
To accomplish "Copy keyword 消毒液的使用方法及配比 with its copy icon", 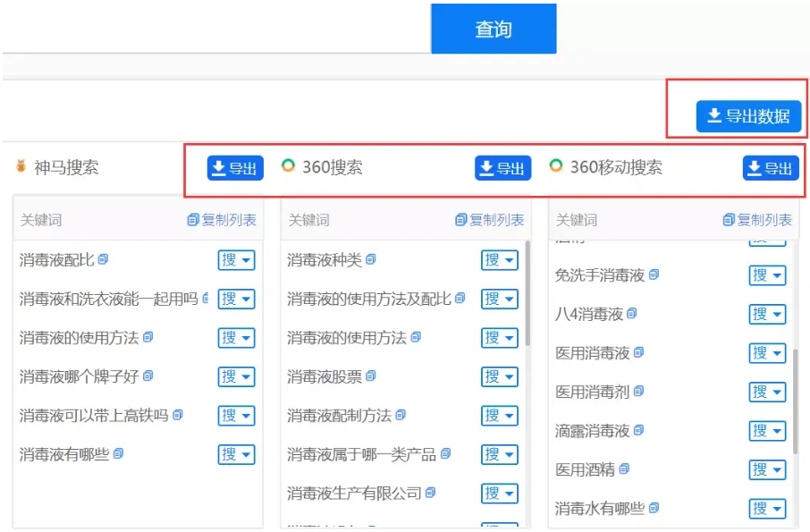I will [x=460, y=298].
